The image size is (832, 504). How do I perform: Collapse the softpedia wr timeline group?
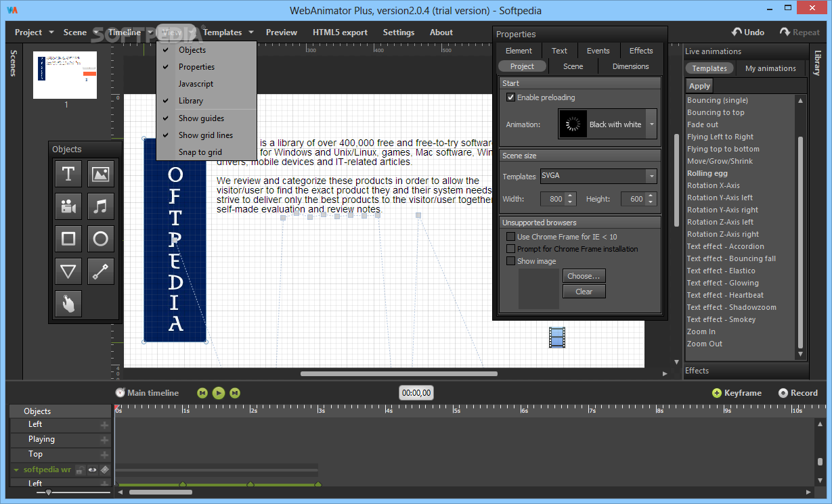tap(16, 469)
